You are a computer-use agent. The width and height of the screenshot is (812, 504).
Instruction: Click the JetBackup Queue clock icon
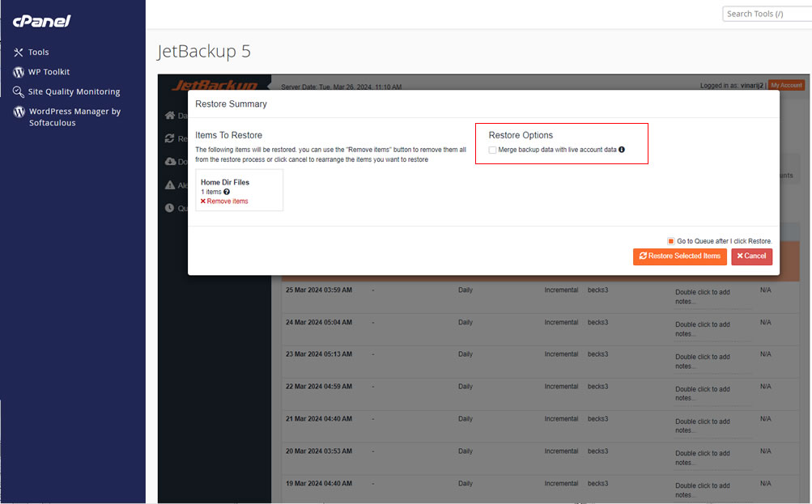(x=169, y=208)
